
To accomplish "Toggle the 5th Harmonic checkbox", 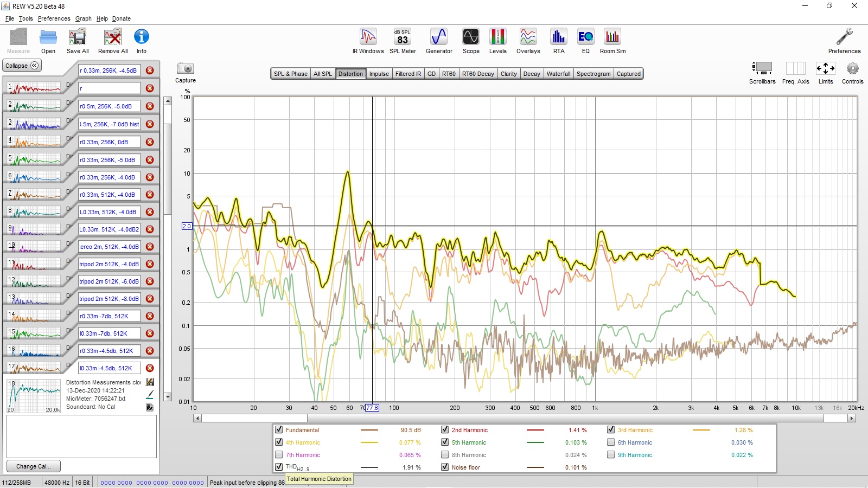I will pyautogui.click(x=445, y=442).
